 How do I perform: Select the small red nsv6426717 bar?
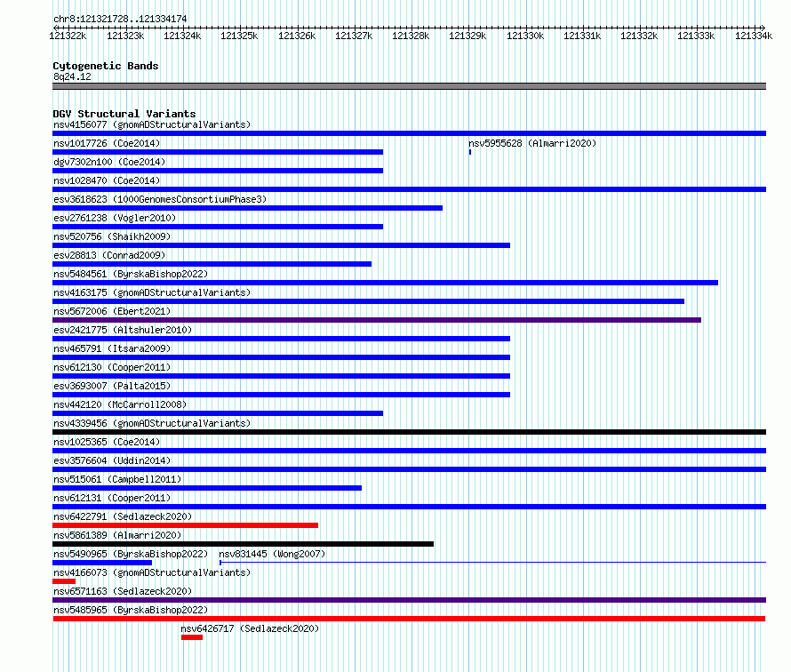coord(192,637)
